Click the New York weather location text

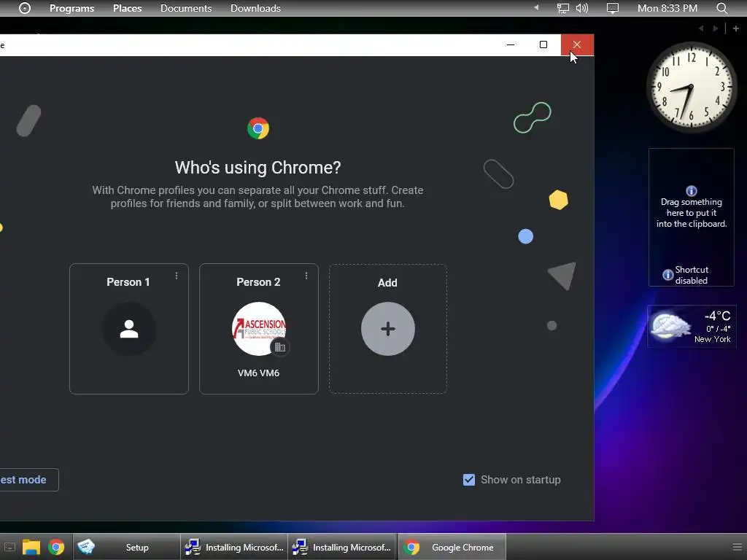pyautogui.click(x=712, y=339)
